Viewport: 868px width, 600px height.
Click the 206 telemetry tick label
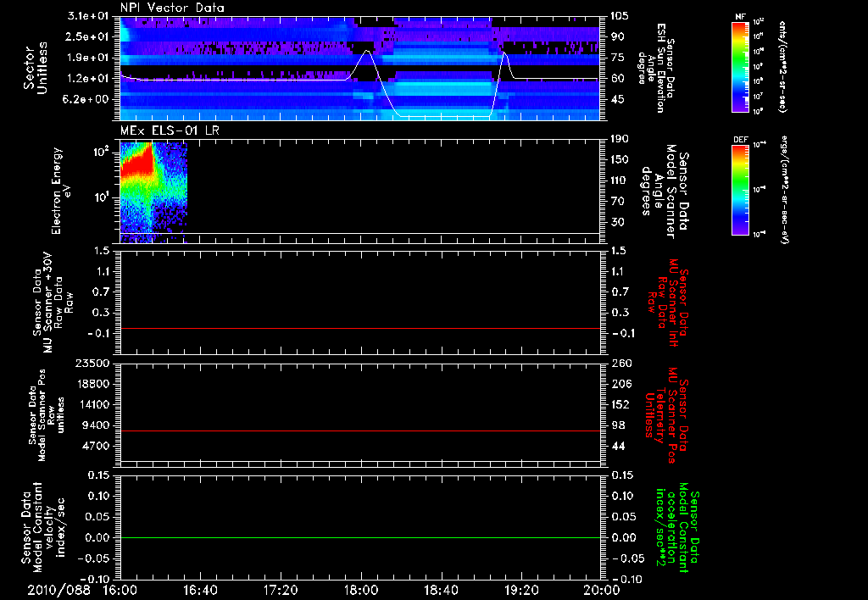click(620, 384)
